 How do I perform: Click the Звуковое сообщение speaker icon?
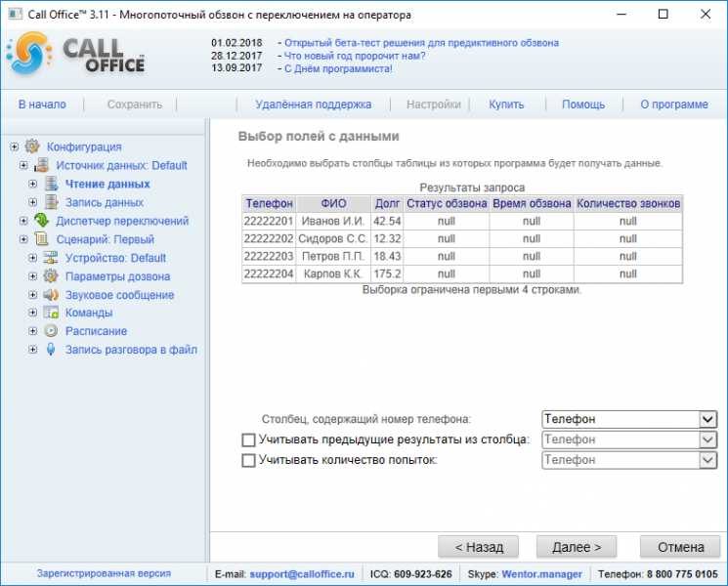pos(51,295)
